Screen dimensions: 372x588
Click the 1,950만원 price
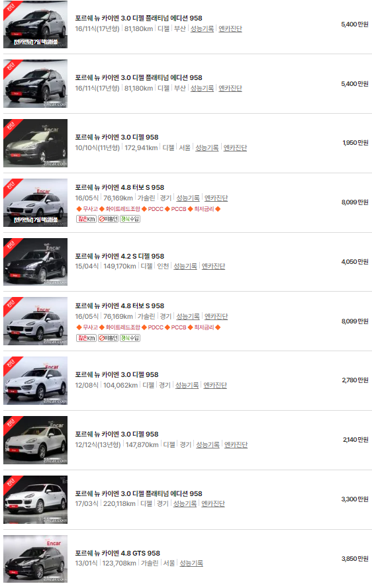355,143
